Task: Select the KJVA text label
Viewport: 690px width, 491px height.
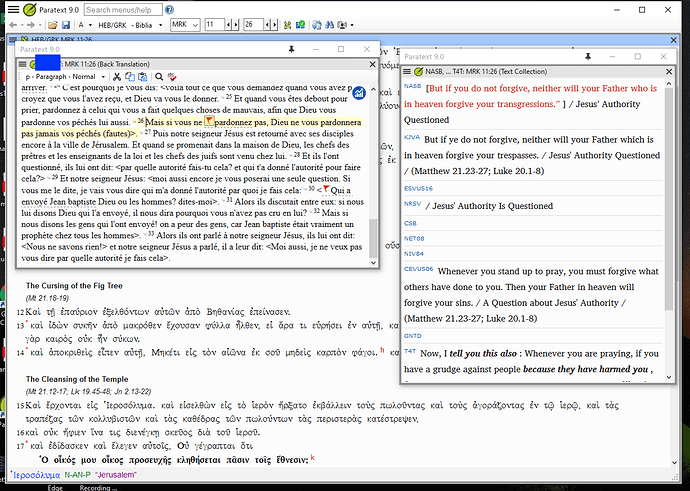Action: (412, 137)
